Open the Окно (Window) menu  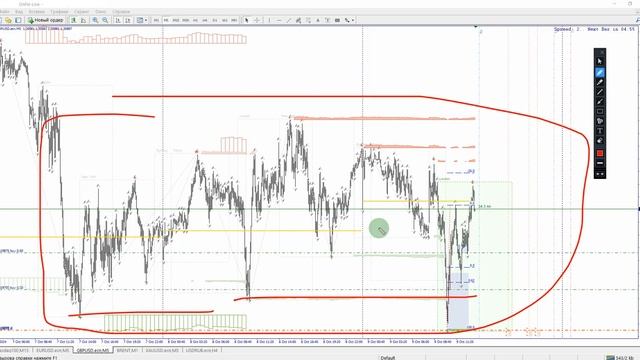[x=100, y=12]
